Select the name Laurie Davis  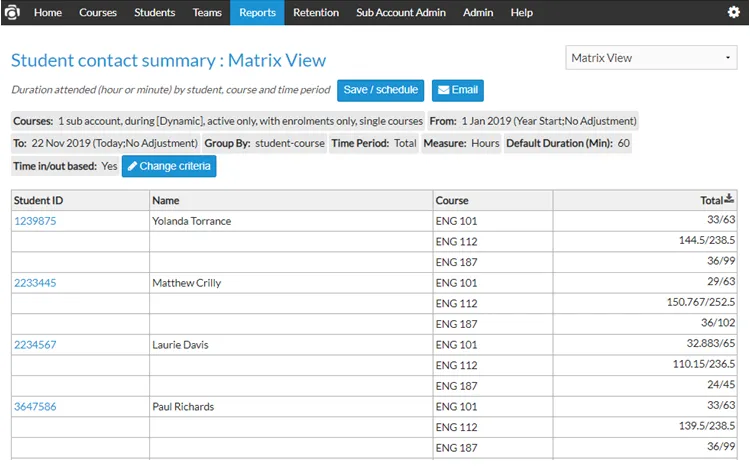click(x=180, y=344)
